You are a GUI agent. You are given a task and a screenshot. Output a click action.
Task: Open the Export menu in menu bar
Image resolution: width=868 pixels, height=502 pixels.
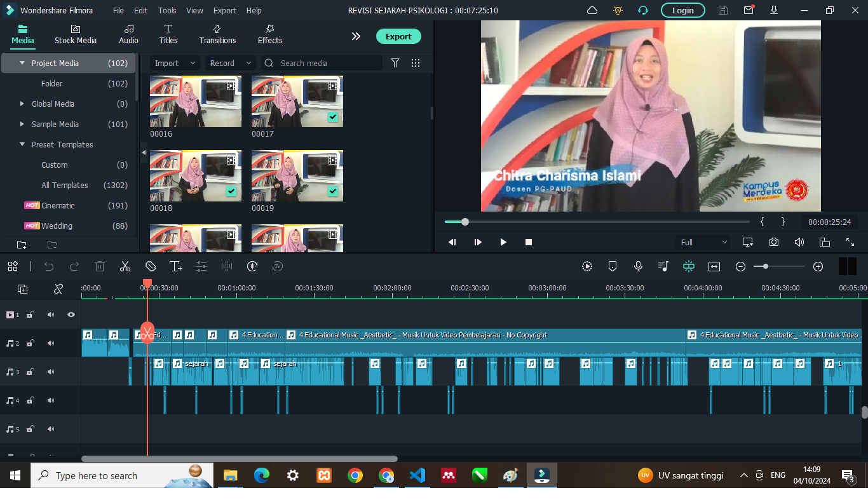224,11
